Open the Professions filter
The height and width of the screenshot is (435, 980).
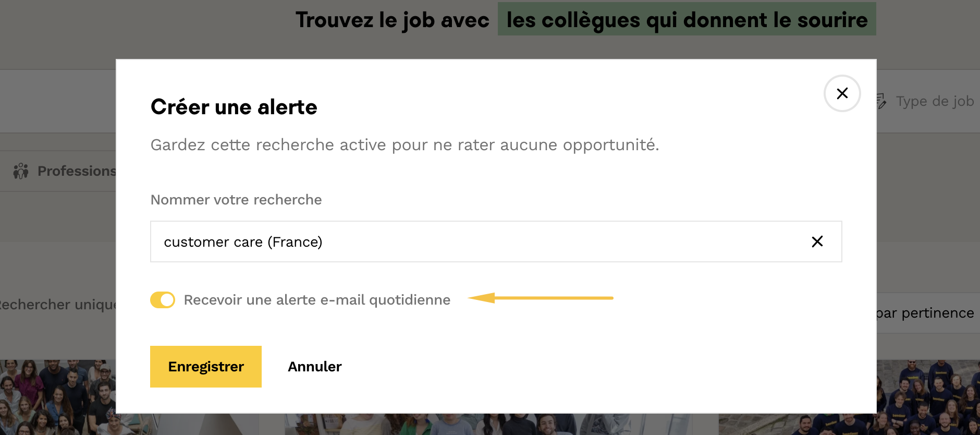(x=76, y=171)
